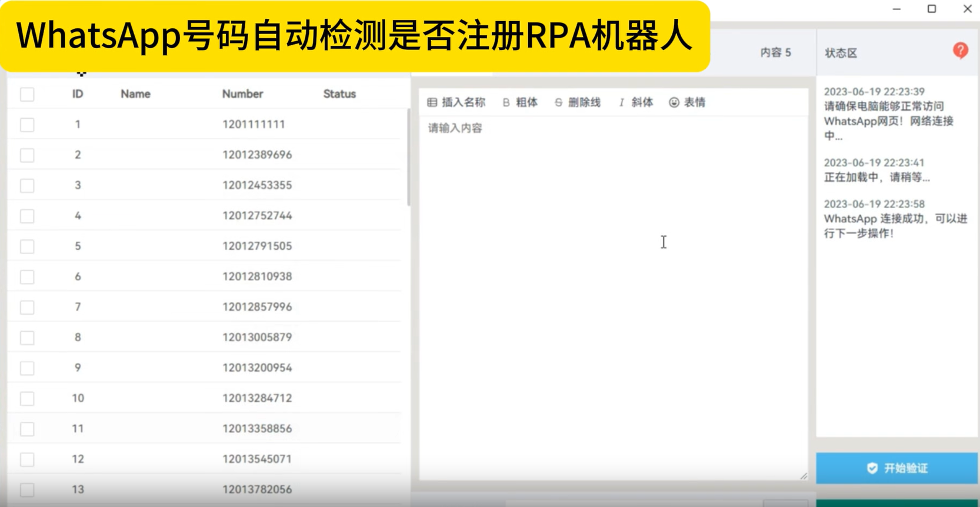Open the emoji picker (表情)
This screenshot has width=980, height=507.
686,102
